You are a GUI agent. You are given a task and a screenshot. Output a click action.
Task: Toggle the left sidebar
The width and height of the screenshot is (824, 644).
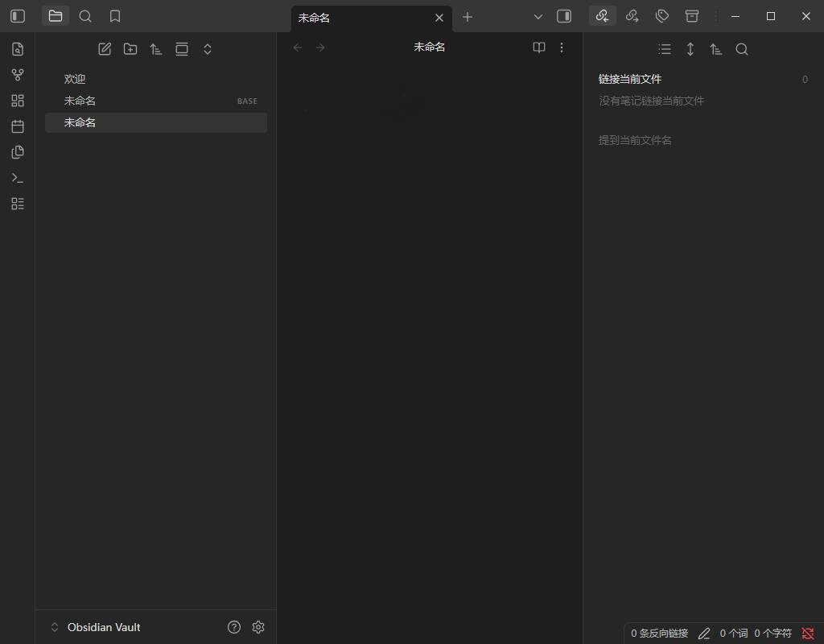click(18, 16)
